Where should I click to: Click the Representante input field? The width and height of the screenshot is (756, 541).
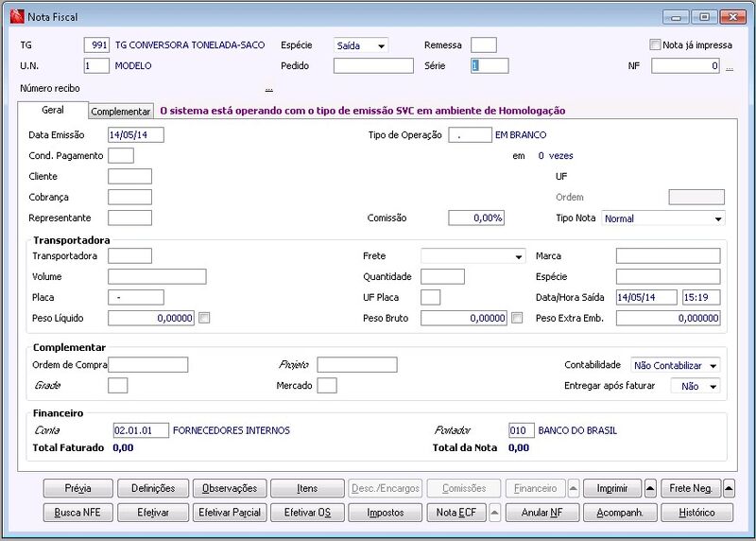click(129, 218)
